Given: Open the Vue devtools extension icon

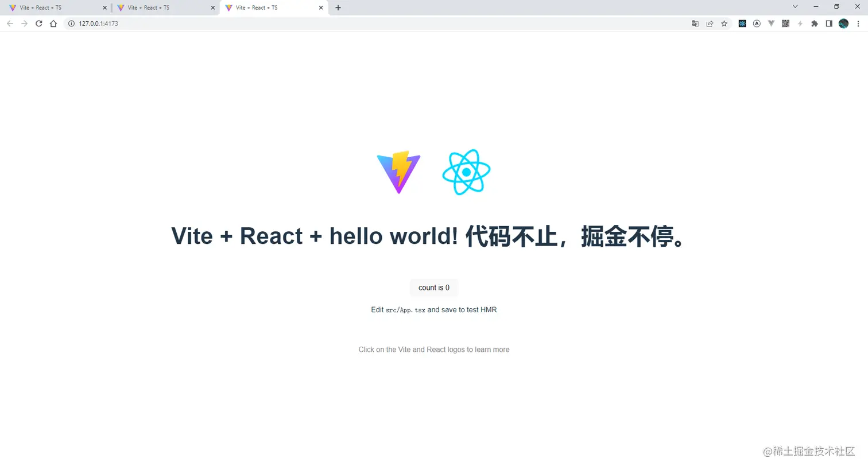Looking at the screenshot, I should pyautogui.click(x=771, y=24).
